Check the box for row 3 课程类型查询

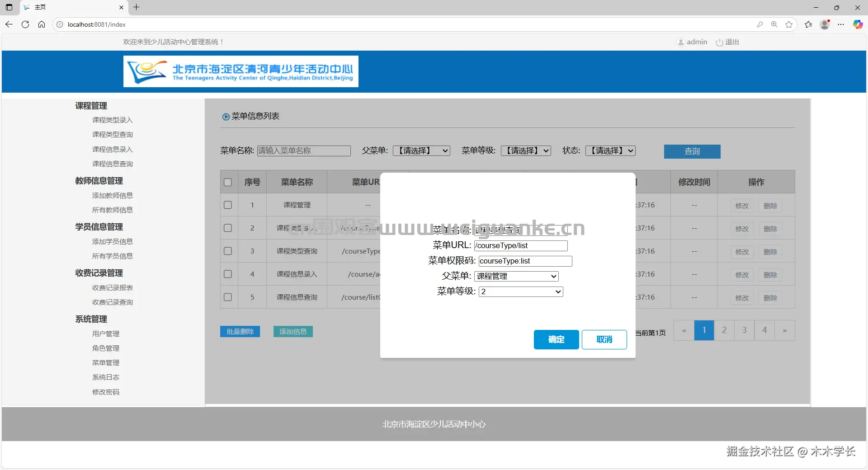pos(228,251)
